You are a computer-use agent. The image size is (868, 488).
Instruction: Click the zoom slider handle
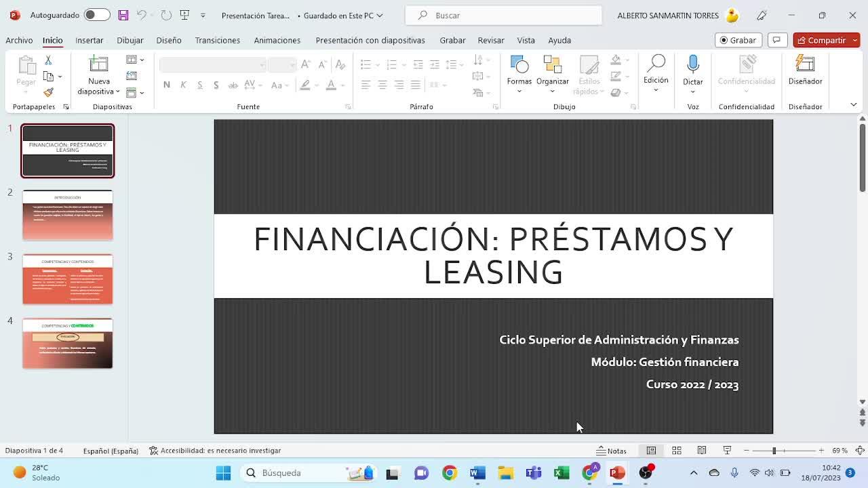774,451
